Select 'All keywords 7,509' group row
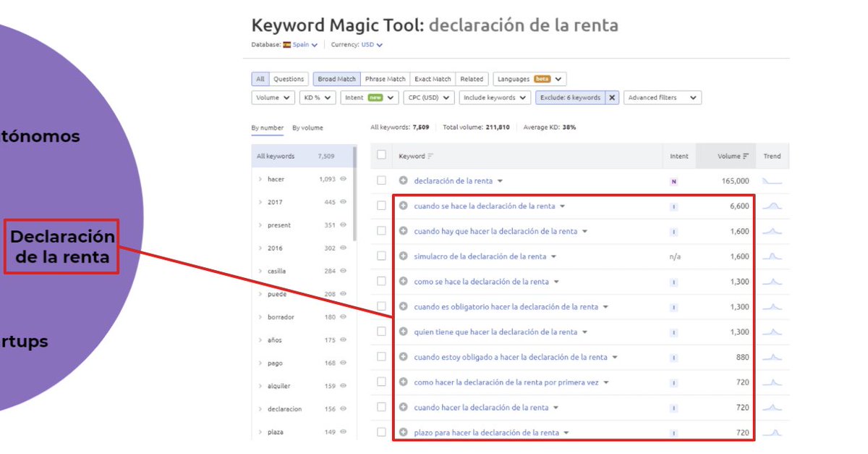Screen dimensions: 868x454 click(x=302, y=156)
